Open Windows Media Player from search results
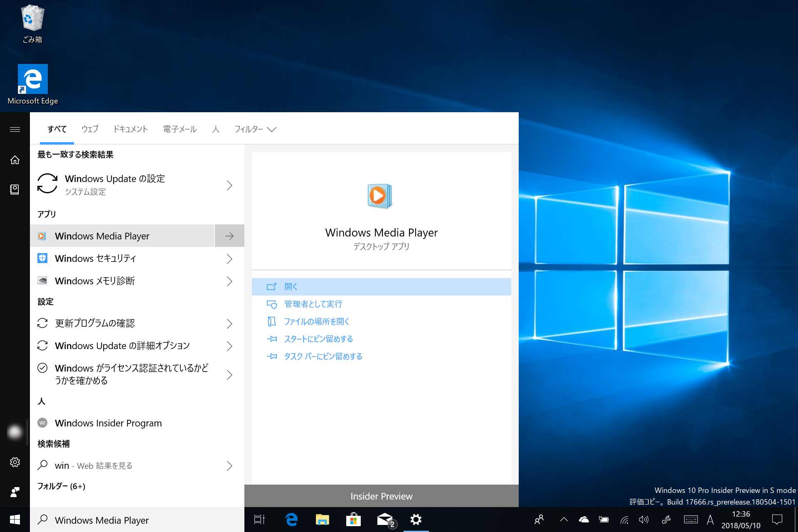The image size is (798, 532). click(102, 236)
